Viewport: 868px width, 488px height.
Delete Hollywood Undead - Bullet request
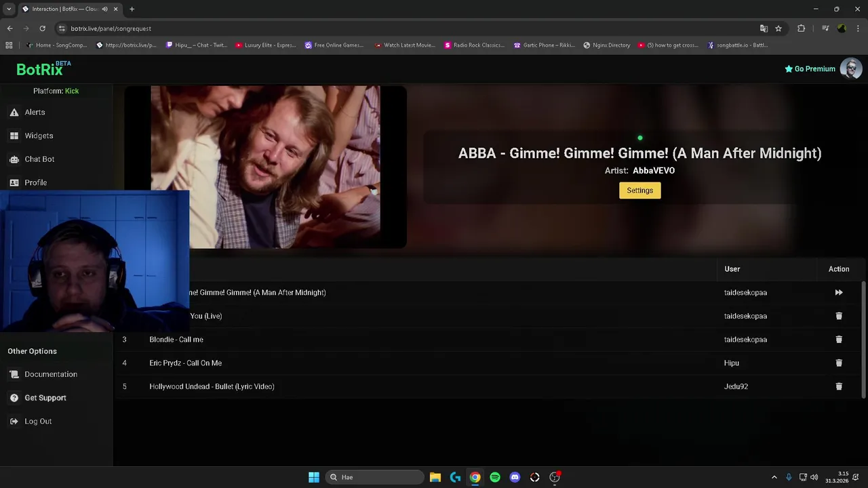(839, 386)
